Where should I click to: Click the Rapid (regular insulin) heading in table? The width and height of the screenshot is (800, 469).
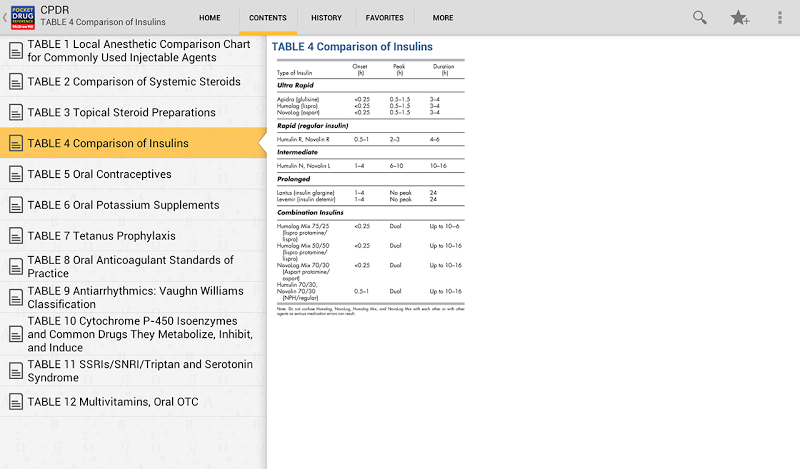coord(312,126)
